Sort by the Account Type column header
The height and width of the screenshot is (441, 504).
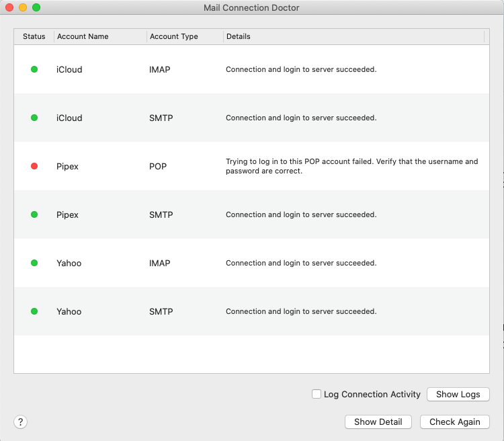[174, 36]
